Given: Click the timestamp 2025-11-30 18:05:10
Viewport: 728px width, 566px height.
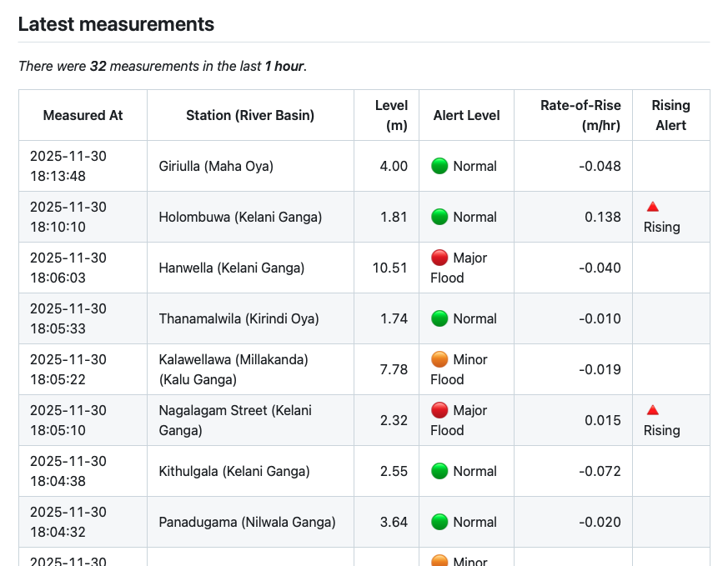Looking at the screenshot, I should coord(68,420).
